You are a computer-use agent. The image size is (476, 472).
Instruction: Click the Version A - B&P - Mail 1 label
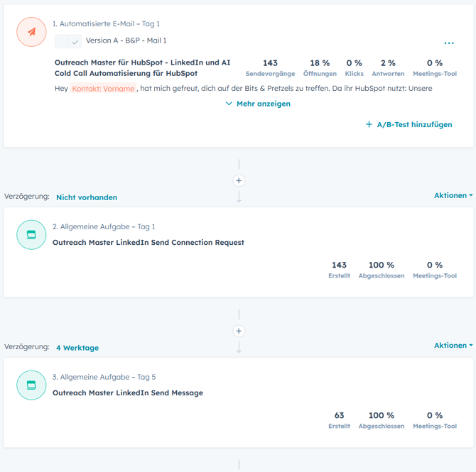(126, 40)
